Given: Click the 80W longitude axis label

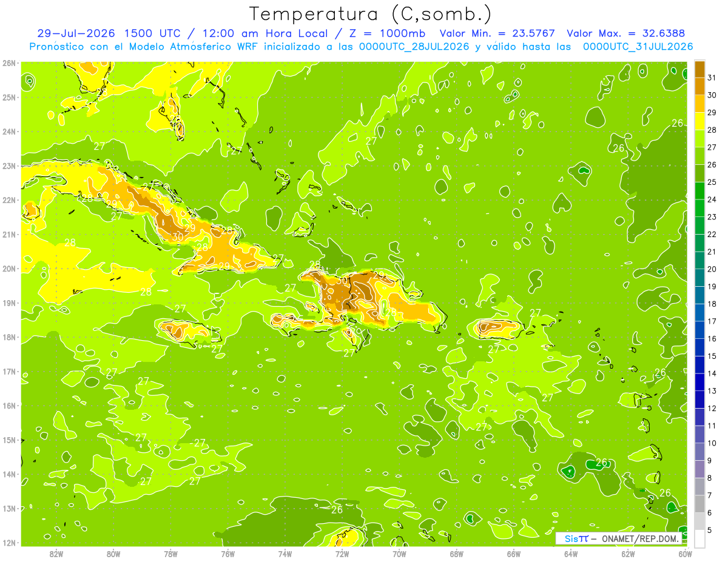Looking at the screenshot, I should (113, 553).
